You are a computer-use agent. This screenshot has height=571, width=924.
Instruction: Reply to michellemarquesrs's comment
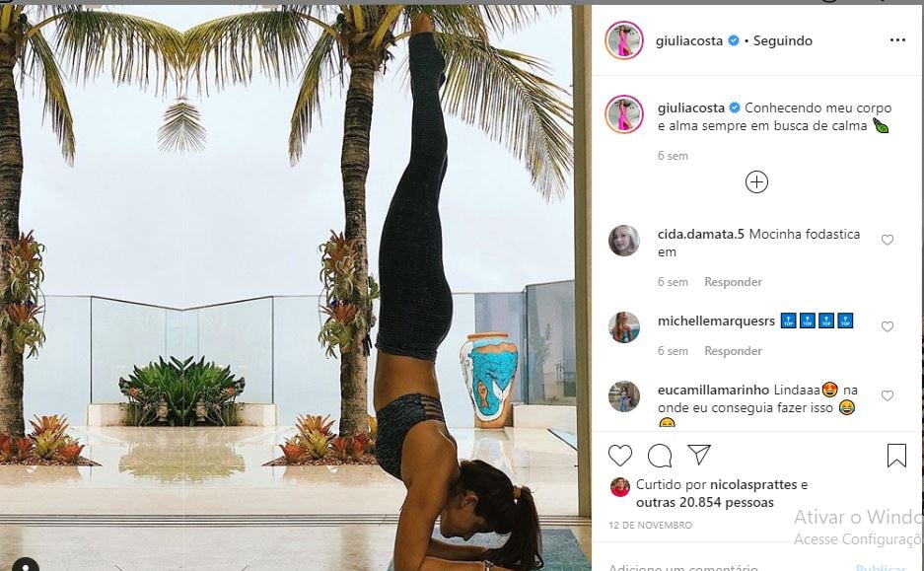tap(733, 351)
